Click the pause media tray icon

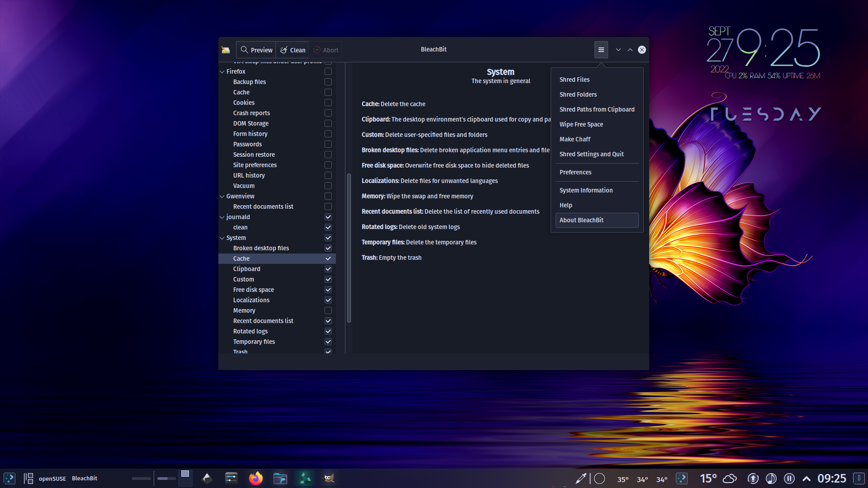[789, 479]
